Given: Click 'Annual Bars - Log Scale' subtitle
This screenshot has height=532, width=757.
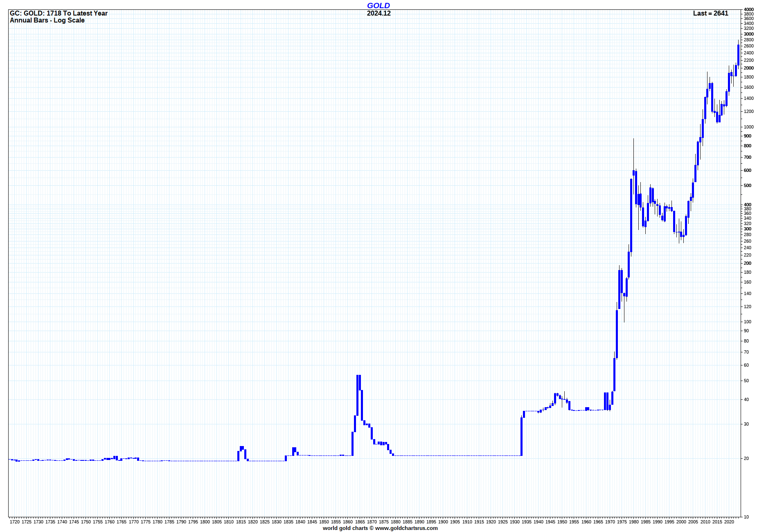Looking at the screenshot, I should coord(47,20).
